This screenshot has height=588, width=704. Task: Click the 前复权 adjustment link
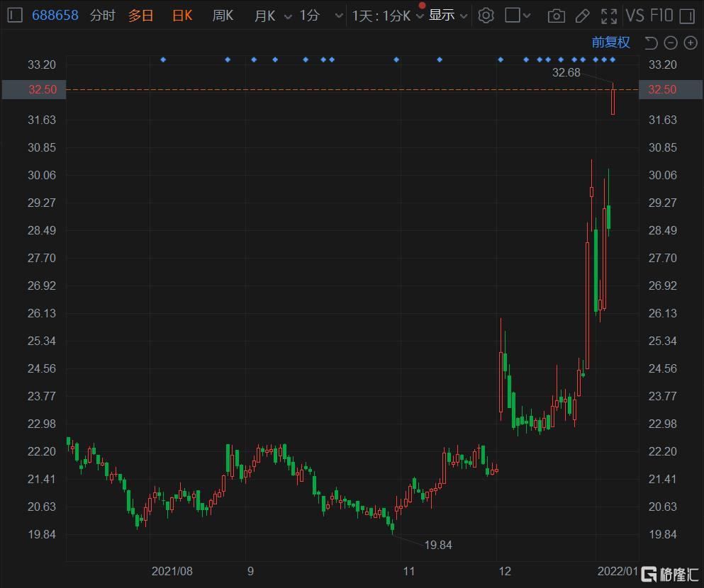(610, 43)
